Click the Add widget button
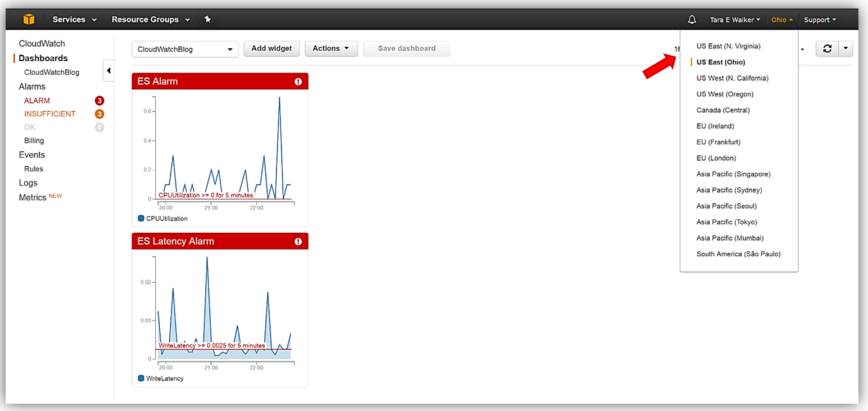 click(x=272, y=48)
